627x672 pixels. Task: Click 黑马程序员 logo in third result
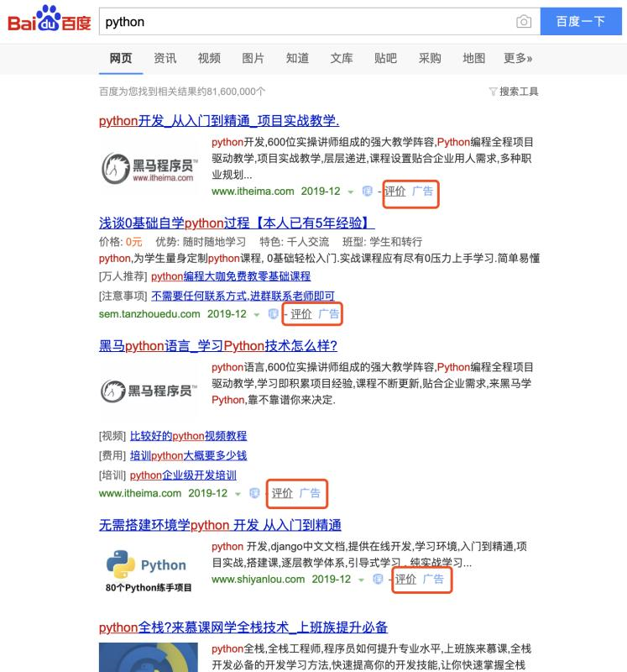pyautogui.click(x=149, y=391)
